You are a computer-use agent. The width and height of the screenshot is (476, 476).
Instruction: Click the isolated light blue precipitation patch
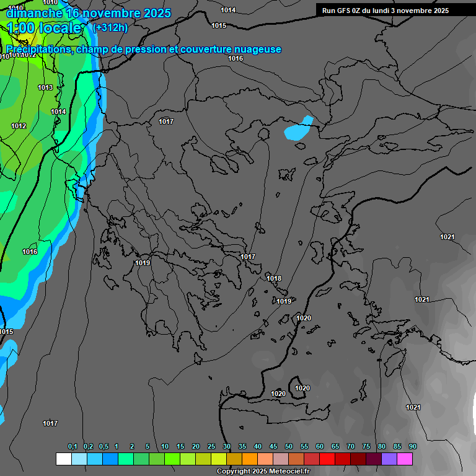click(x=298, y=129)
